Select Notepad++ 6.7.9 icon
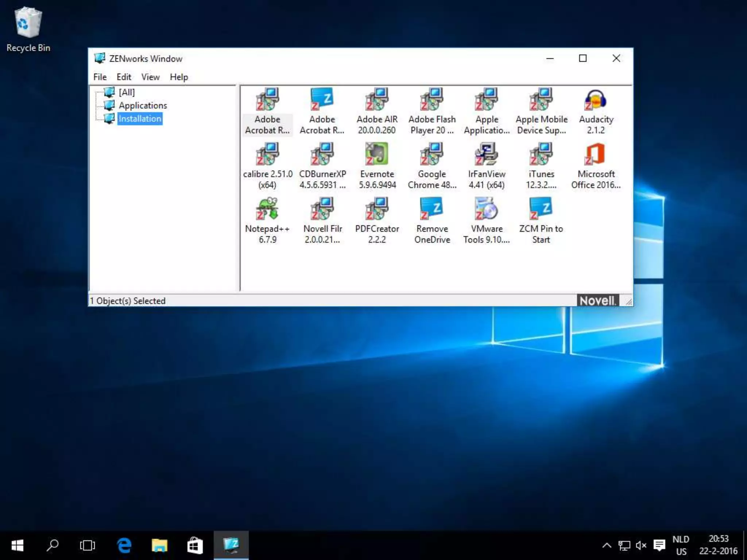The image size is (747, 560). (x=267, y=209)
